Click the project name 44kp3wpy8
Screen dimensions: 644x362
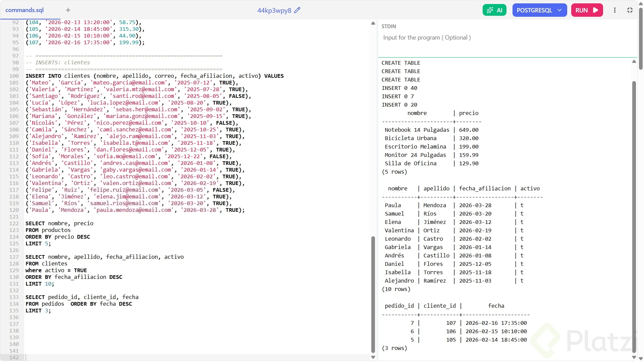[274, 10]
